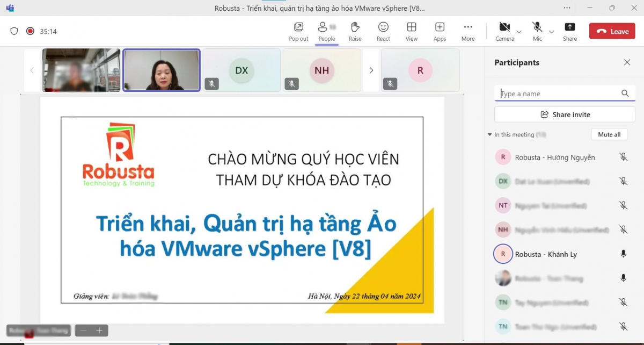Show next participant tiles with right arrow

371,70
